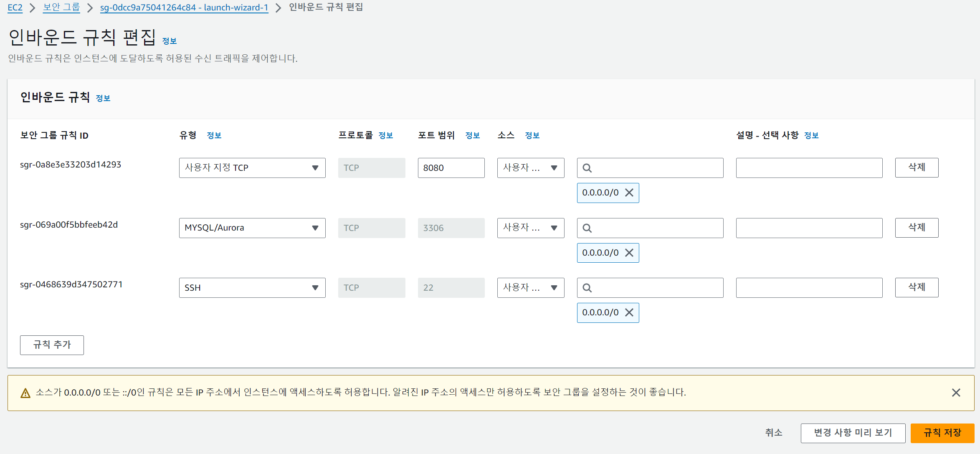Click the warning triangle icon in banner

tap(25, 393)
